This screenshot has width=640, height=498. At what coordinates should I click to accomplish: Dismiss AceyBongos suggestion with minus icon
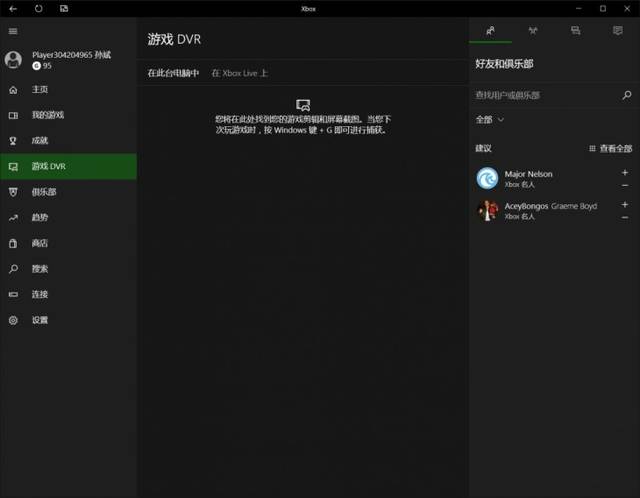point(624,218)
